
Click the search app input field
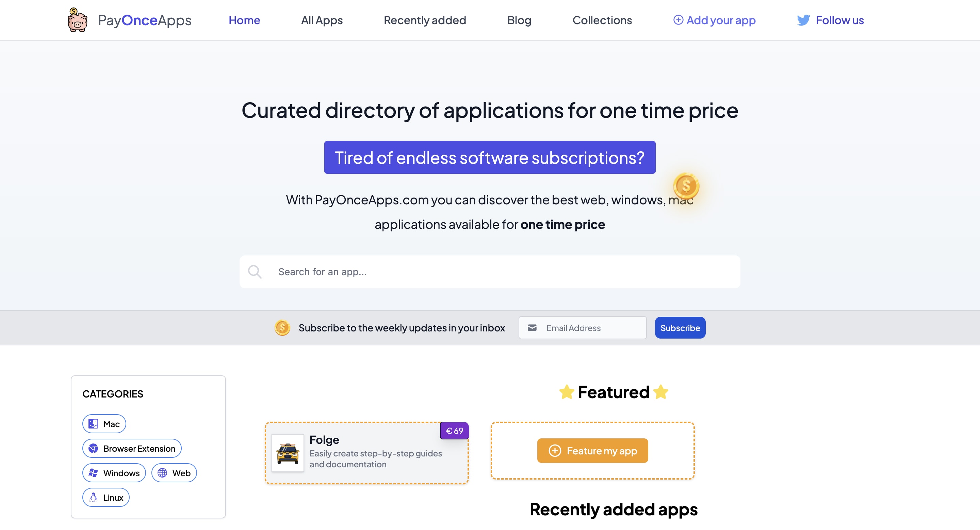click(x=490, y=271)
